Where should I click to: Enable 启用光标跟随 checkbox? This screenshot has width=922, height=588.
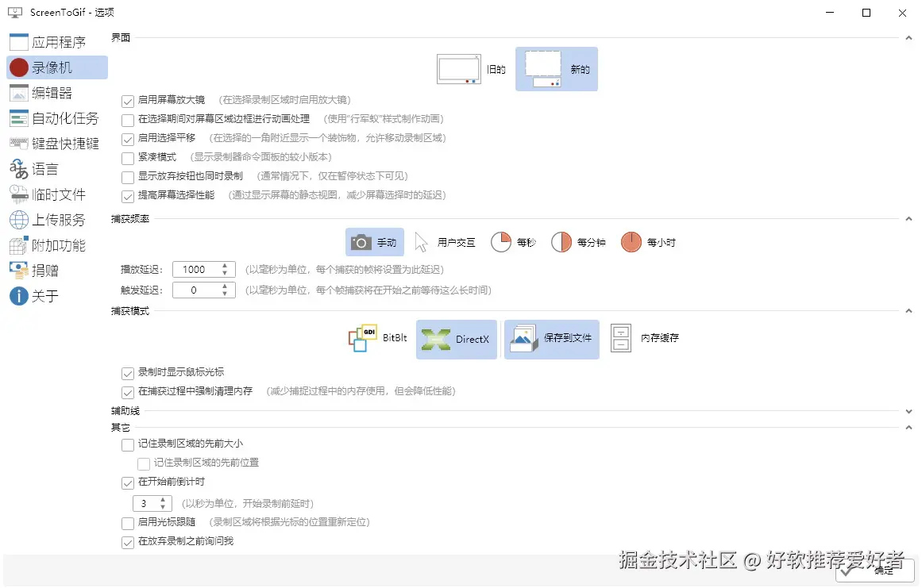tap(128, 523)
